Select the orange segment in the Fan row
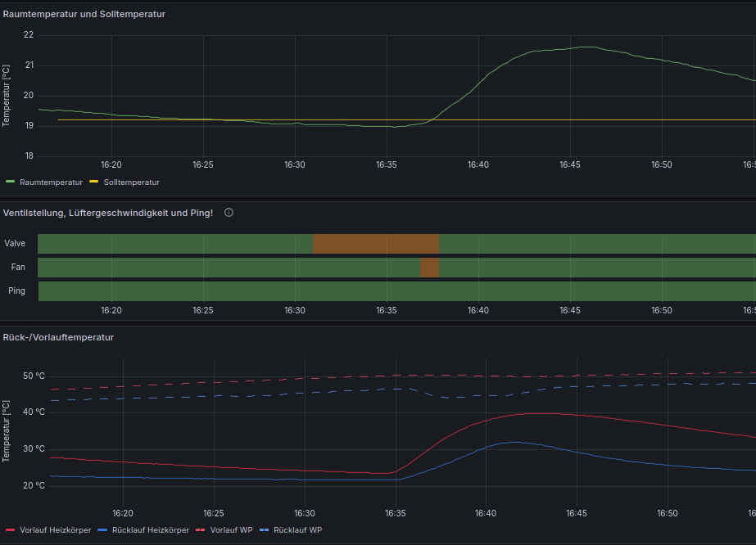Screen dimensions: 756x545 tap(429, 268)
